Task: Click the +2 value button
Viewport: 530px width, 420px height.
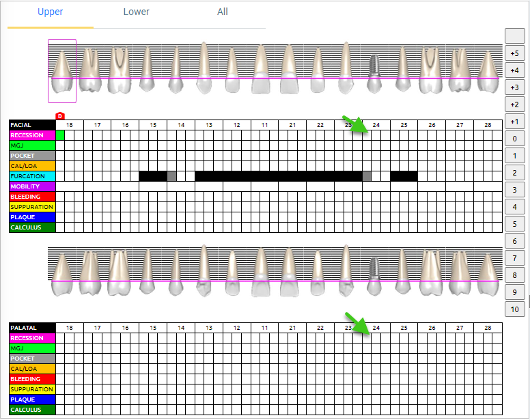Action: click(514, 104)
